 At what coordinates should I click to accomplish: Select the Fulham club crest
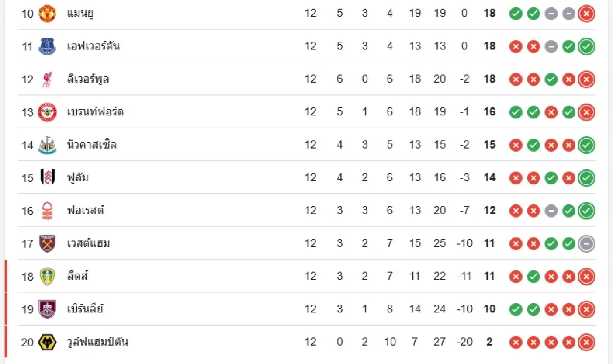pyautogui.click(x=48, y=178)
